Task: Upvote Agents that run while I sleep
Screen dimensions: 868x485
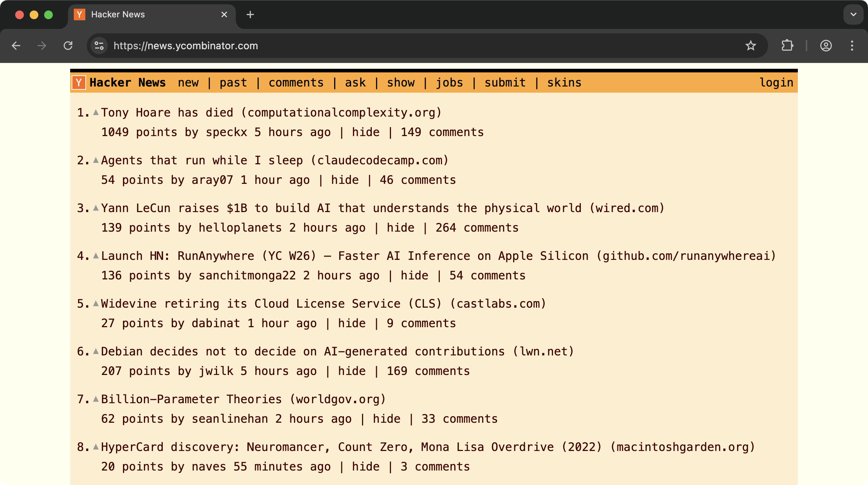Action: 96,160
